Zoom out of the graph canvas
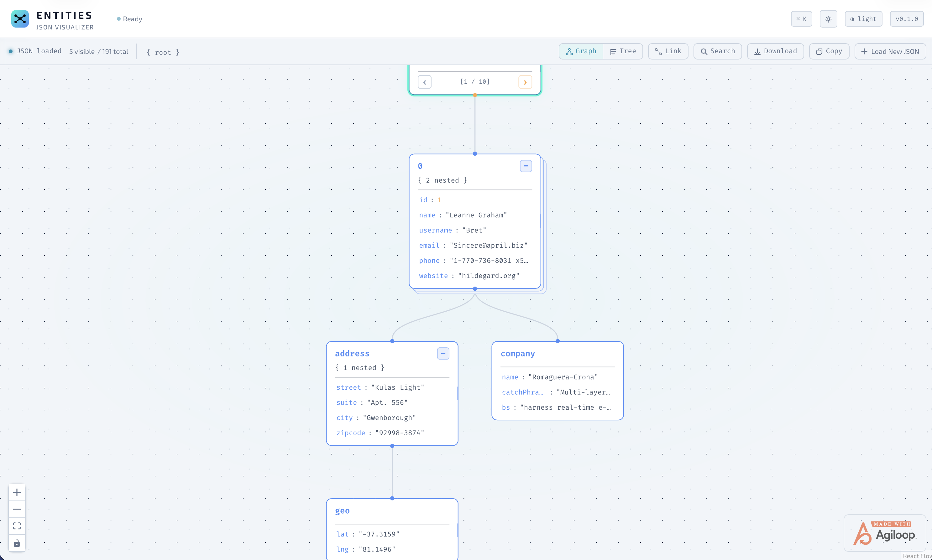Viewport: 932px width, 560px height. click(17, 509)
